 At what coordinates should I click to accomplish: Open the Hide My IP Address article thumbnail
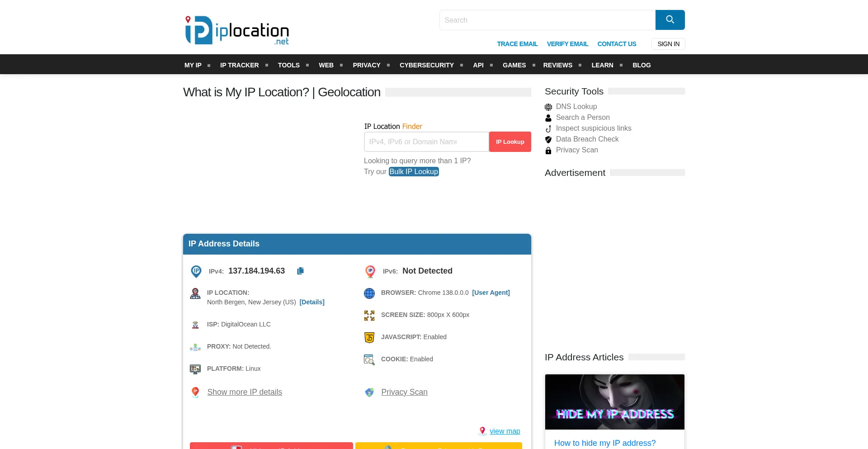click(614, 402)
